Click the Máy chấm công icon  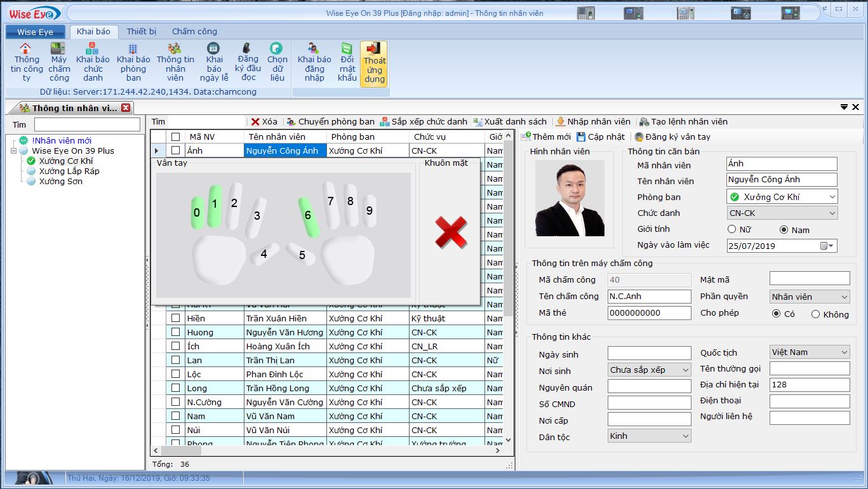58,49
